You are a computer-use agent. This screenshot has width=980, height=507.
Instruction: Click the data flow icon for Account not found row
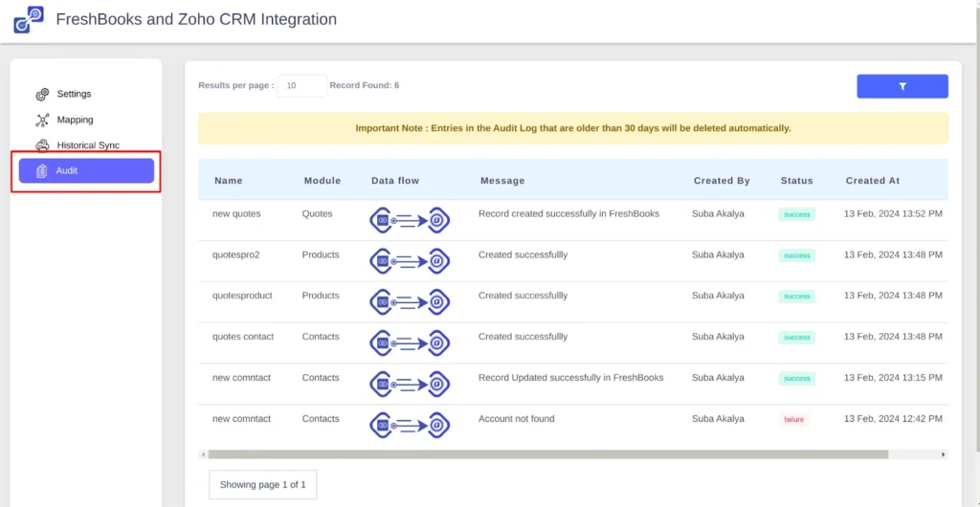coord(410,425)
